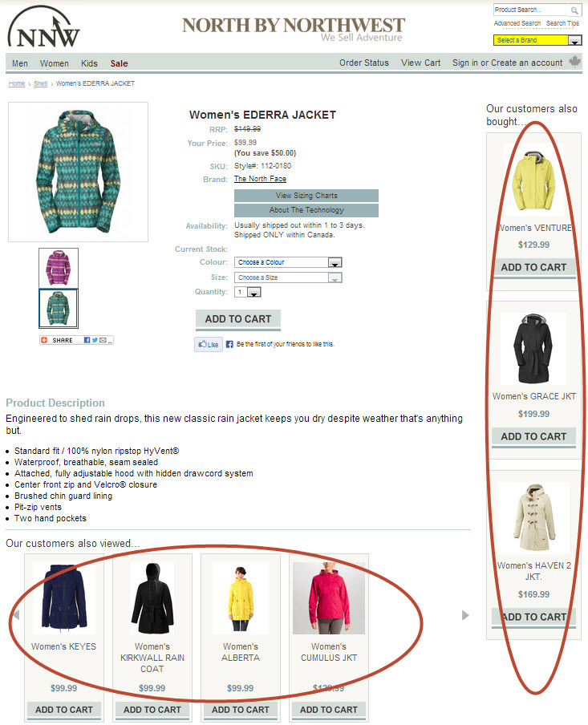Click the maple leaf icon in navbar
Image resolution: width=588 pixels, height=725 pixels.
coord(574,62)
